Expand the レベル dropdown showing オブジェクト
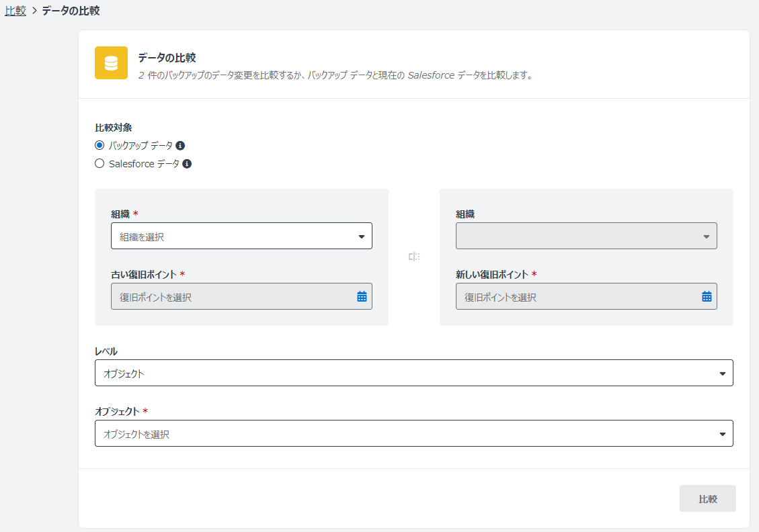The image size is (759, 532). click(413, 373)
